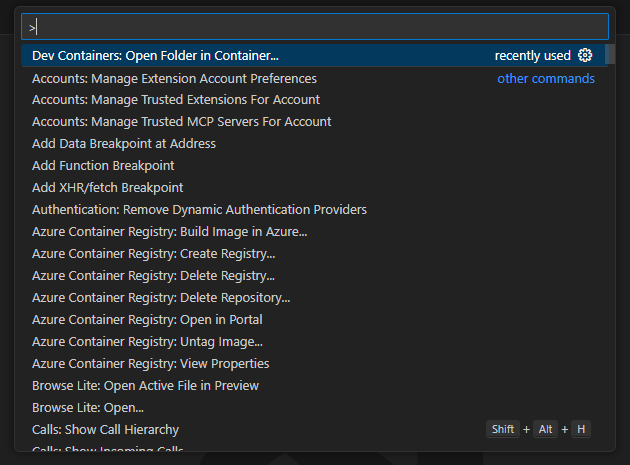Select Accounts: Manage Extension Account Preferences
This screenshot has height=465, width=630.
(x=313, y=78)
